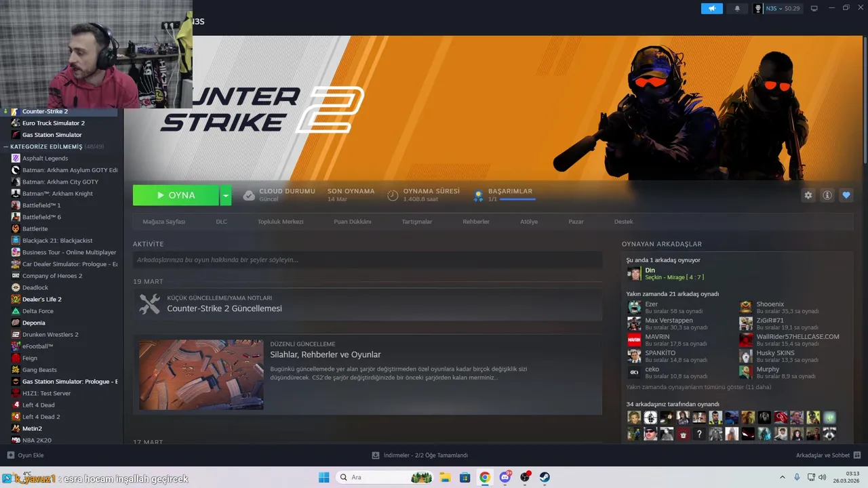
Task: Open the Mağaza Sayfası tab
Action: coord(163,222)
